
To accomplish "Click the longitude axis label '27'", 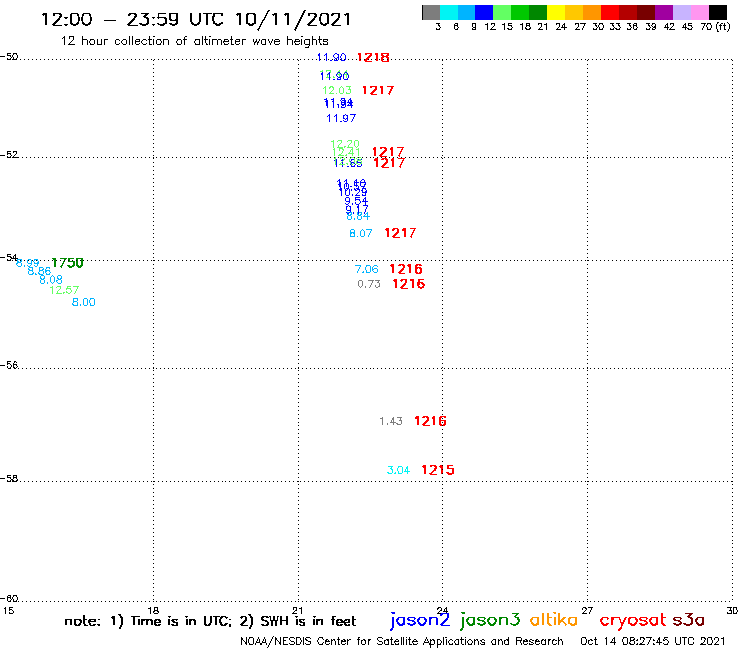I will point(587,610).
